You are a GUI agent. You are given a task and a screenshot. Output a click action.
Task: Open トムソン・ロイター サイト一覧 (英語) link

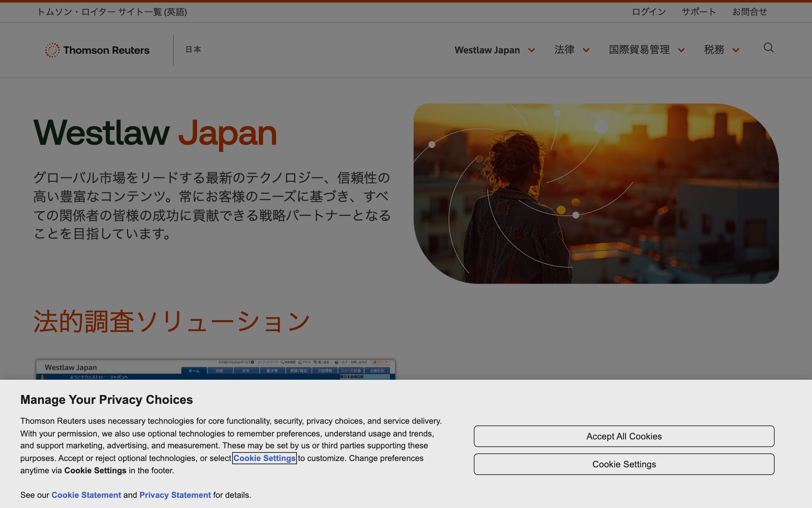pyautogui.click(x=112, y=12)
